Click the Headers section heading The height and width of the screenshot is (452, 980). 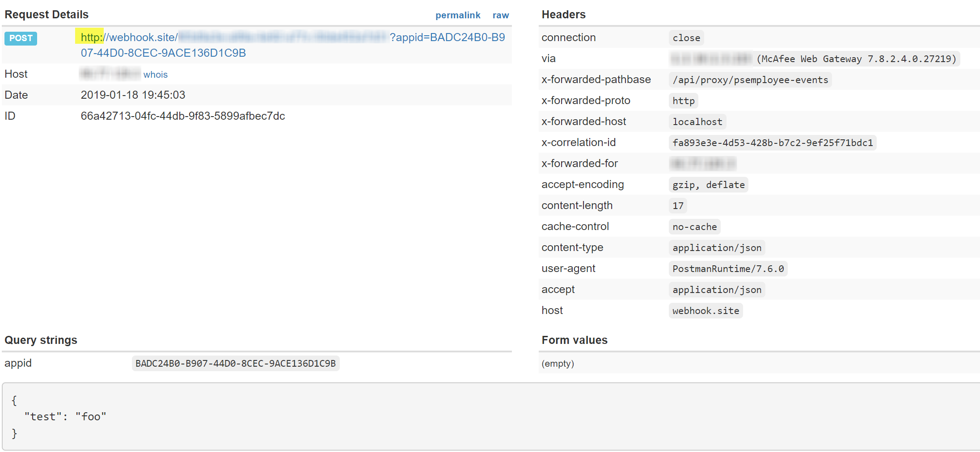click(563, 14)
